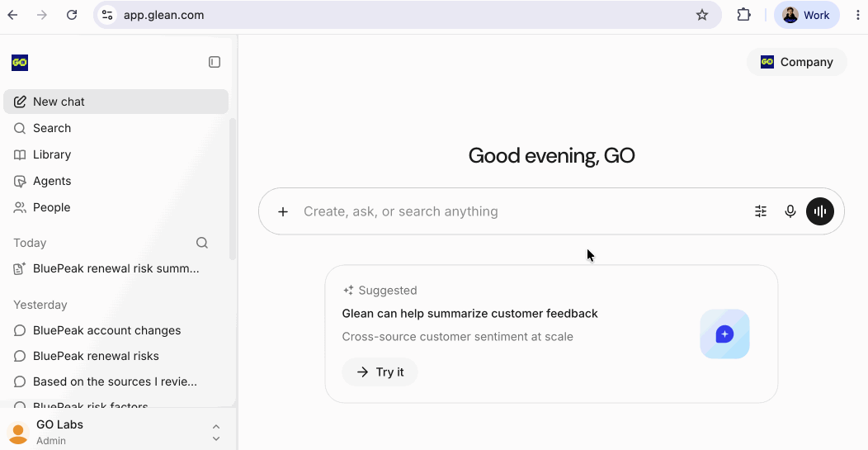Open the Company dropdown button
Image resolution: width=868 pixels, height=450 pixels.
click(x=796, y=62)
